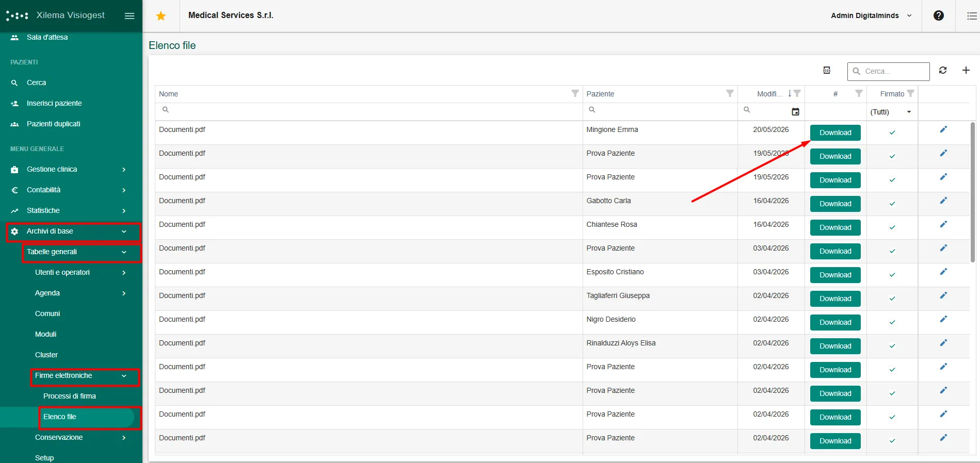Image resolution: width=980 pixels, height=463 pixels.
Task: Expand Statistiche menu
Action: [71, 210]
